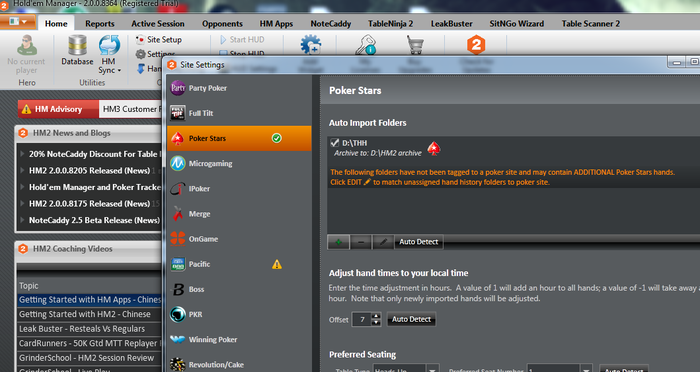This screenshot has height=372, width=700.
Task: Open the Preferred Seat Number dropdown arrow
Action: coord(586,369)
